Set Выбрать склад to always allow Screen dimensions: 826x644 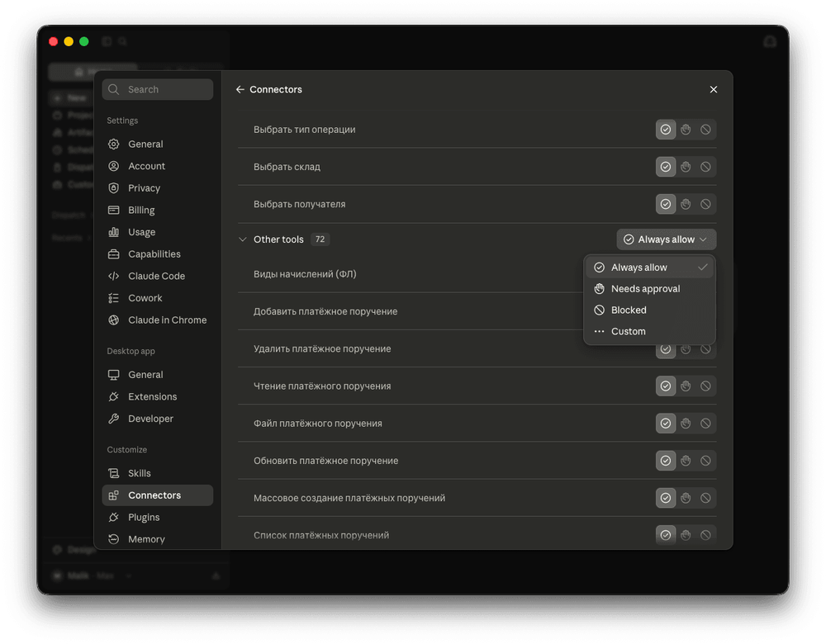point(666,167)
